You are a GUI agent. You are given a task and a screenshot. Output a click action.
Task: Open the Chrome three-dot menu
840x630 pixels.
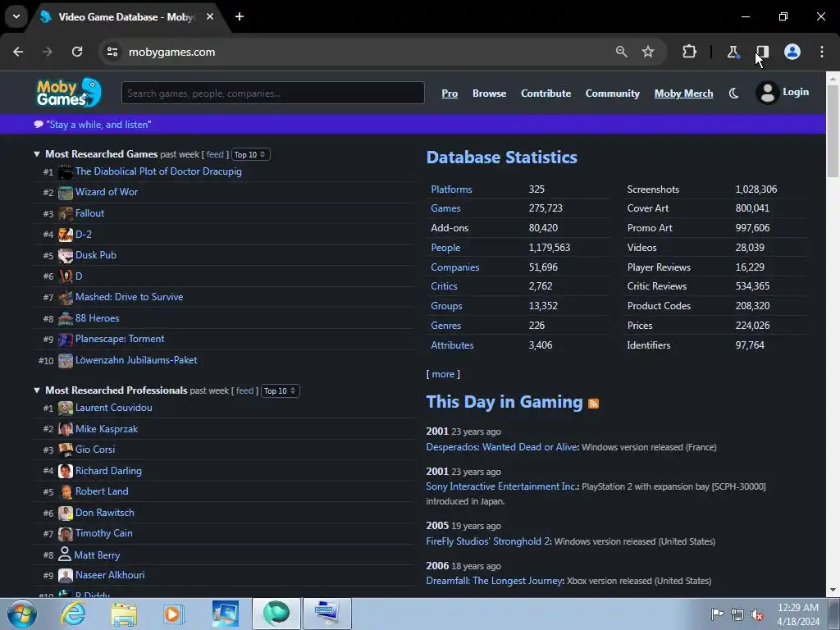[x=822, y=52]
